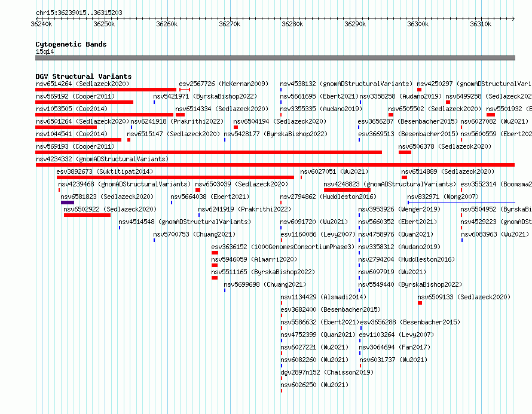Open nsv6502922 (Sedlazeck2020) label

(110, 209)
